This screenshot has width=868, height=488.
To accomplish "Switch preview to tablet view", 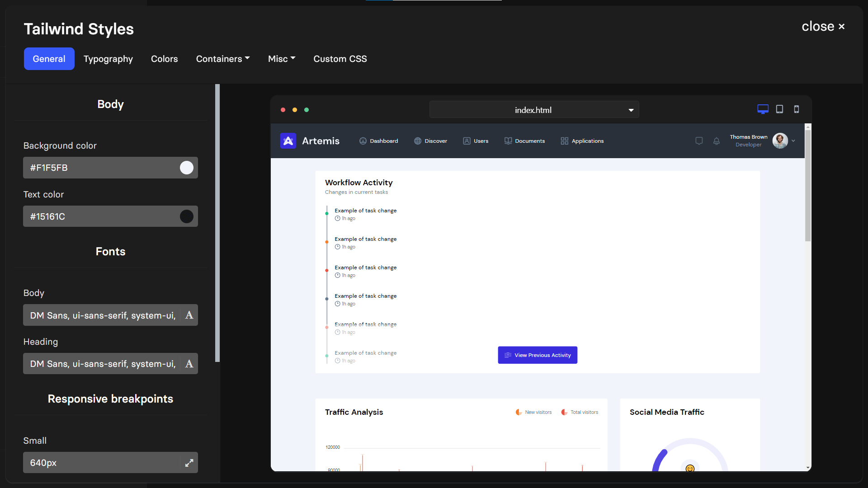I will coord(779,109).
